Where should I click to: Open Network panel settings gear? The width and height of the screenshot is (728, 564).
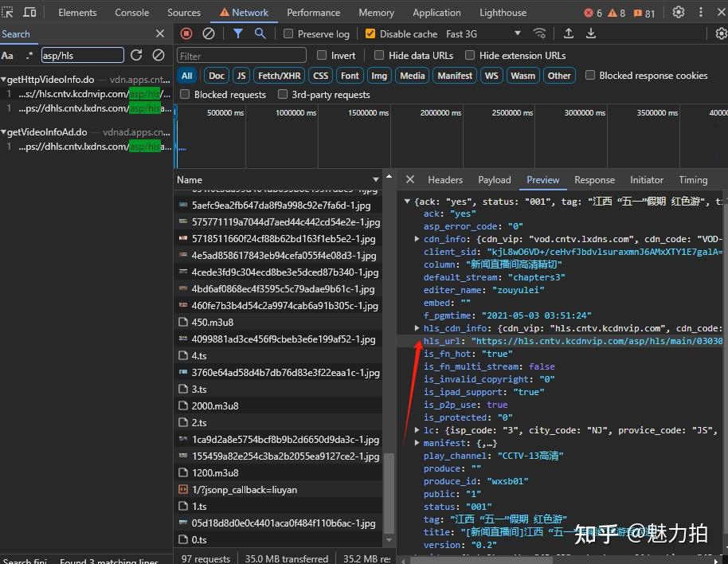coord(721,33)
